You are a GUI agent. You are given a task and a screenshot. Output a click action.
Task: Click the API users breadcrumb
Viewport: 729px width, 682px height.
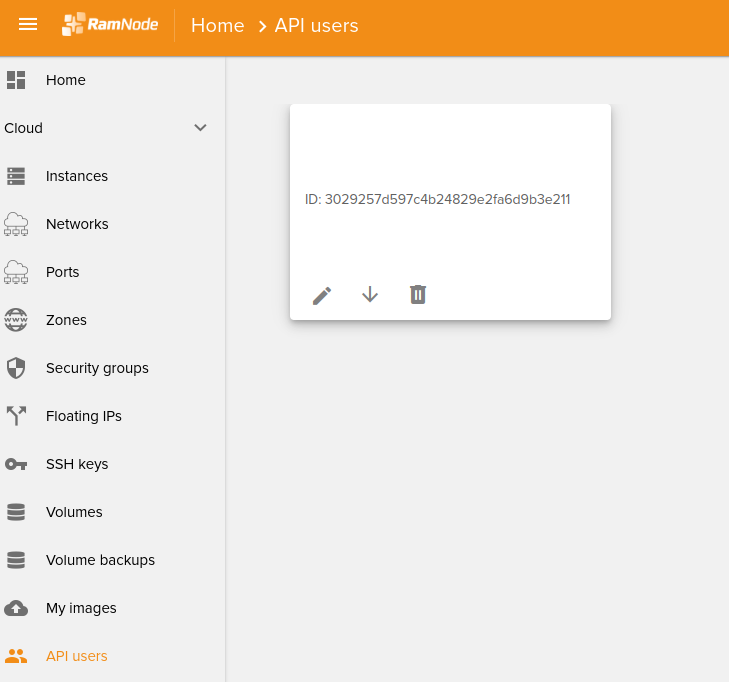point(316,26)
